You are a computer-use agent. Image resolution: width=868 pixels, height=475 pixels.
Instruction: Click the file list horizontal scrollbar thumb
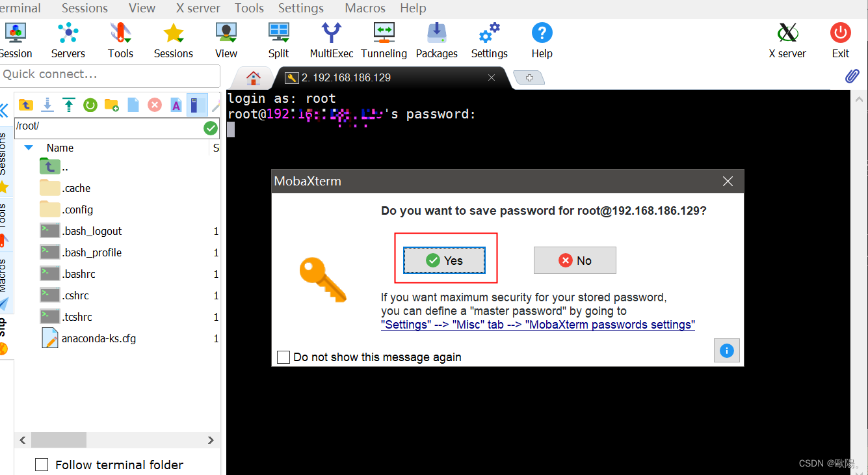(59, 441)
